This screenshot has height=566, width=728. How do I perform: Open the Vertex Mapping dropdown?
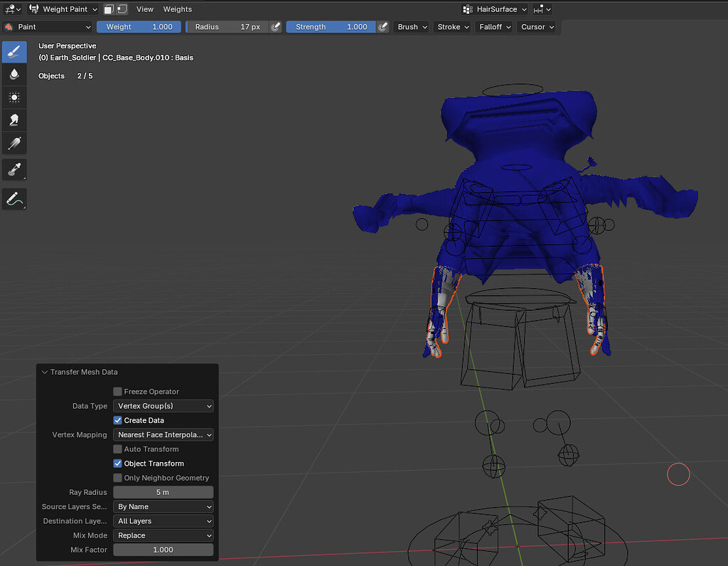(x=164, y=434)
